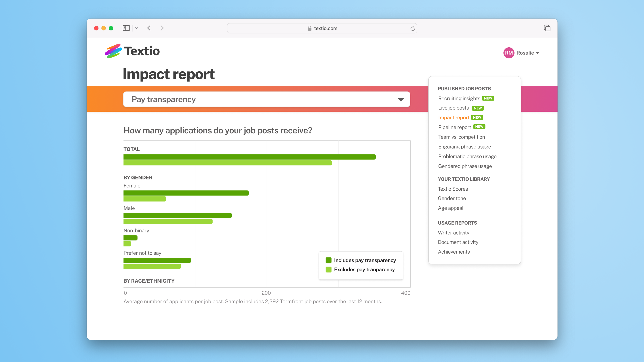
Task: Open Problematic phrase usage report
Action: click(467, 156)
